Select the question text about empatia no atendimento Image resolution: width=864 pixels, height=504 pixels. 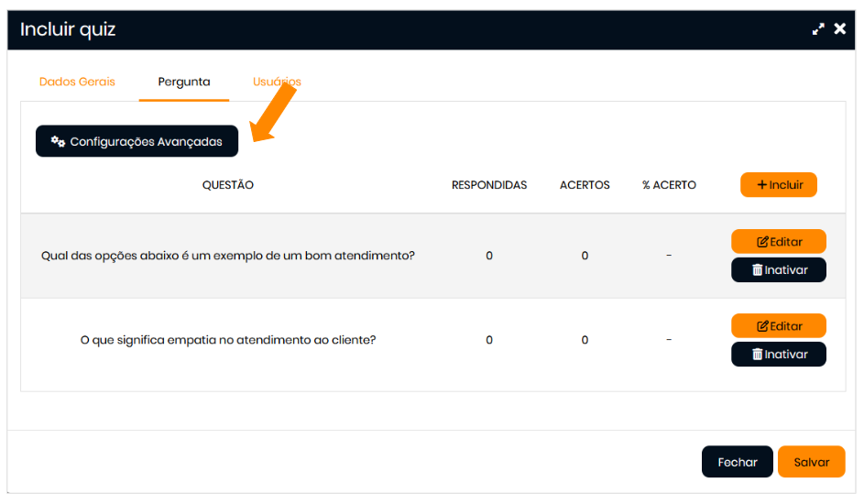(x=228, y=340)
